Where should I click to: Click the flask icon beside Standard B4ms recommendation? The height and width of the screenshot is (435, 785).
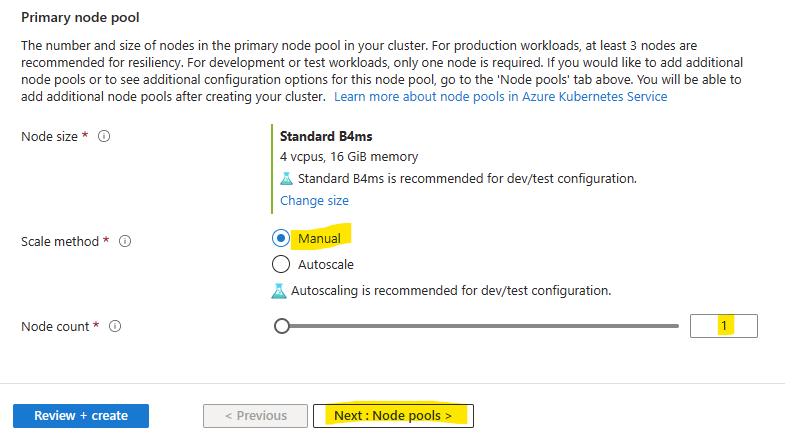point(286,179)
